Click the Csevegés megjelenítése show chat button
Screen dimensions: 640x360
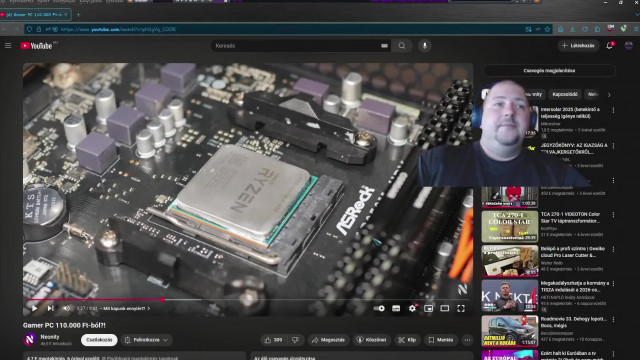549,71
